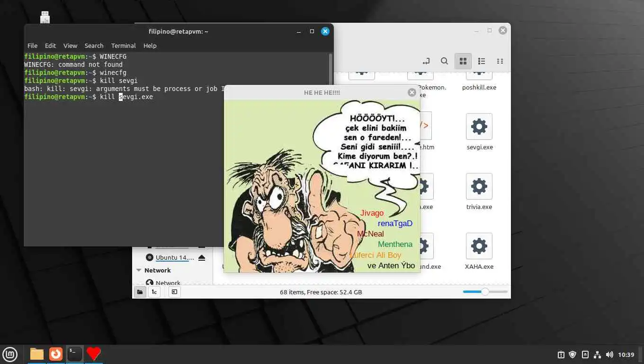Open Ubuntu 14 disc in sidebar
The width and height of the screenshot is (644, 364).
(175, 258)
